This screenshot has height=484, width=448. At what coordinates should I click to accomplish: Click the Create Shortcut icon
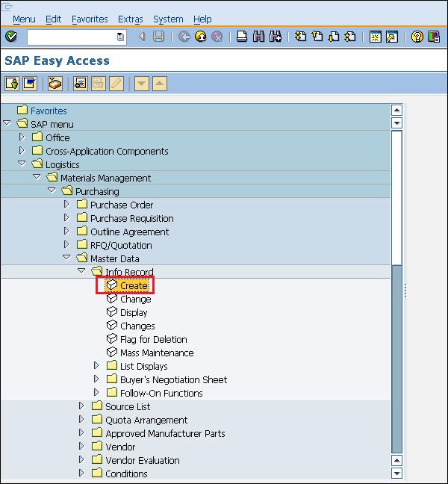[392, 37]
